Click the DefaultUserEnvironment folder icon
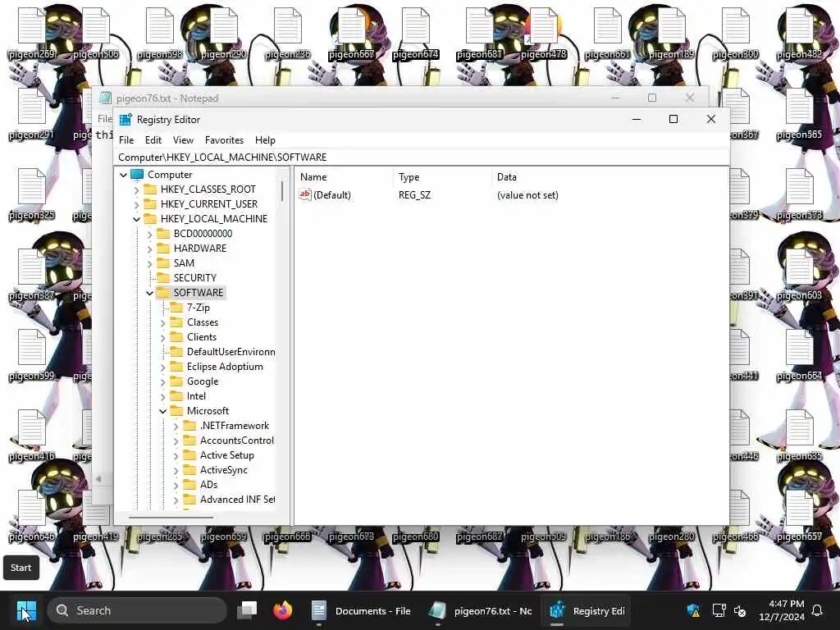The image size is (840, 630). click(x=176, y=352)
